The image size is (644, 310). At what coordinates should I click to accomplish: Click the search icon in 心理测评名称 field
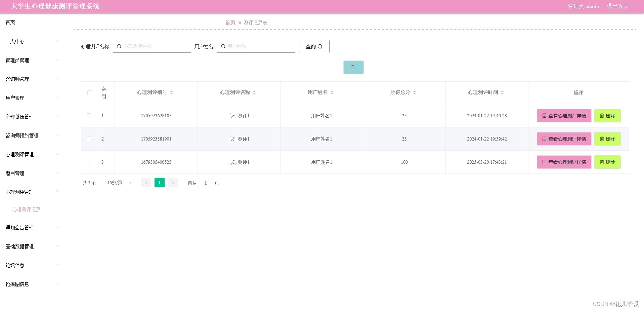point(119,46)
